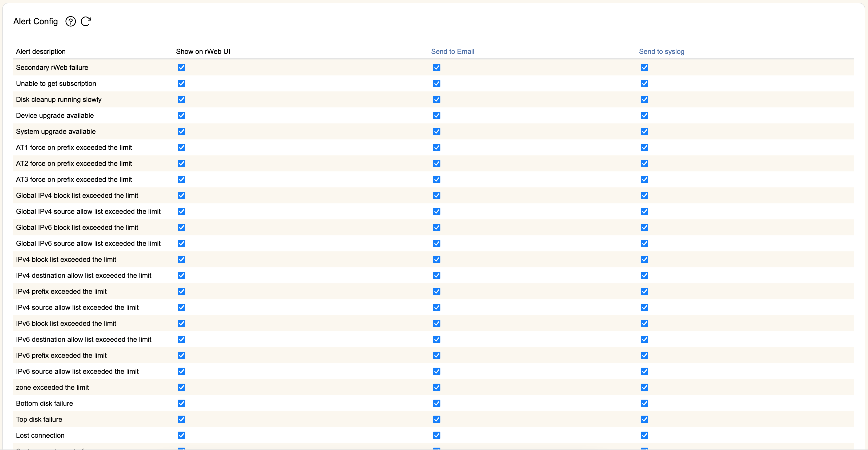Toggle syslog for zone exceeded the limit
Screen dimensions: 868x450
(644, 387)
